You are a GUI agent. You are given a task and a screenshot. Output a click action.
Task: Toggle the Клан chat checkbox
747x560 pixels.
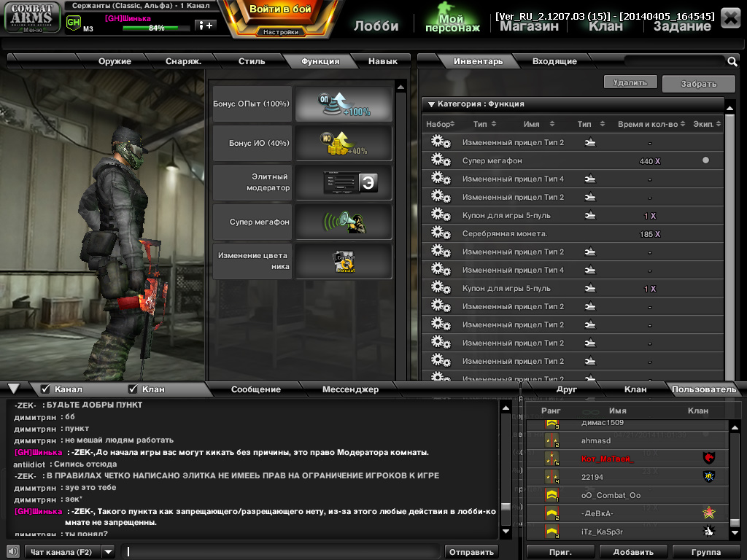pos(133,389)
